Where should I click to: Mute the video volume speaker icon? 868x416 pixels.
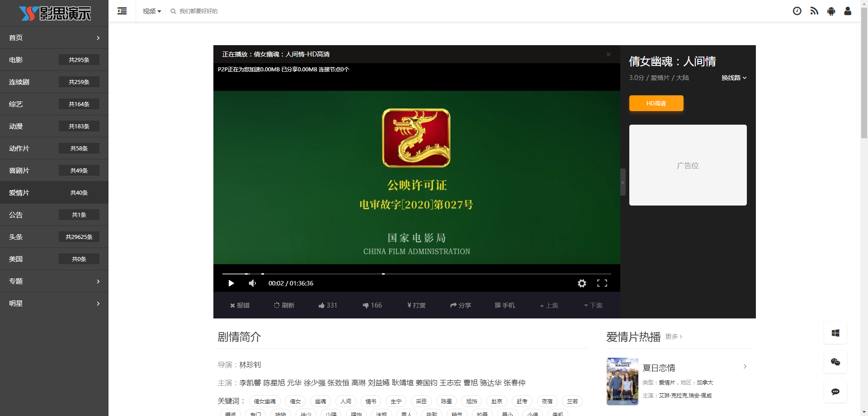point(252,283)
